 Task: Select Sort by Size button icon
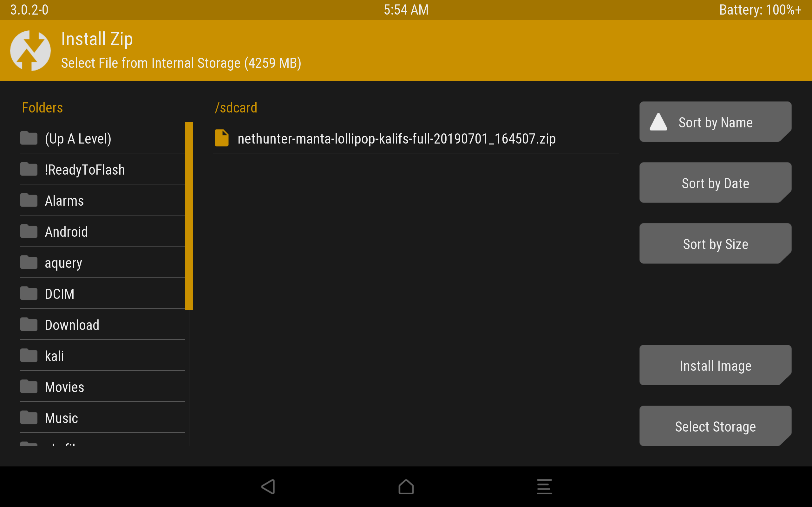716,244
